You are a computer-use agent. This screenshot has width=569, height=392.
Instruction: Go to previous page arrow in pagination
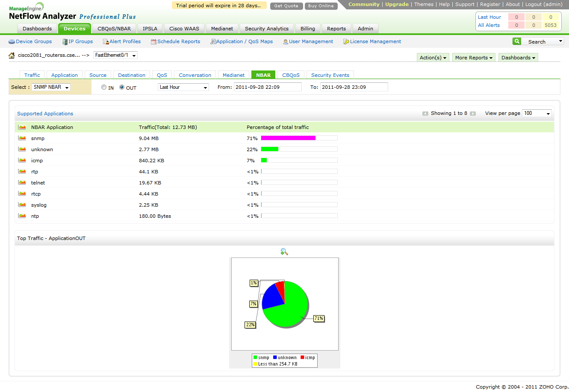(425, 114)
